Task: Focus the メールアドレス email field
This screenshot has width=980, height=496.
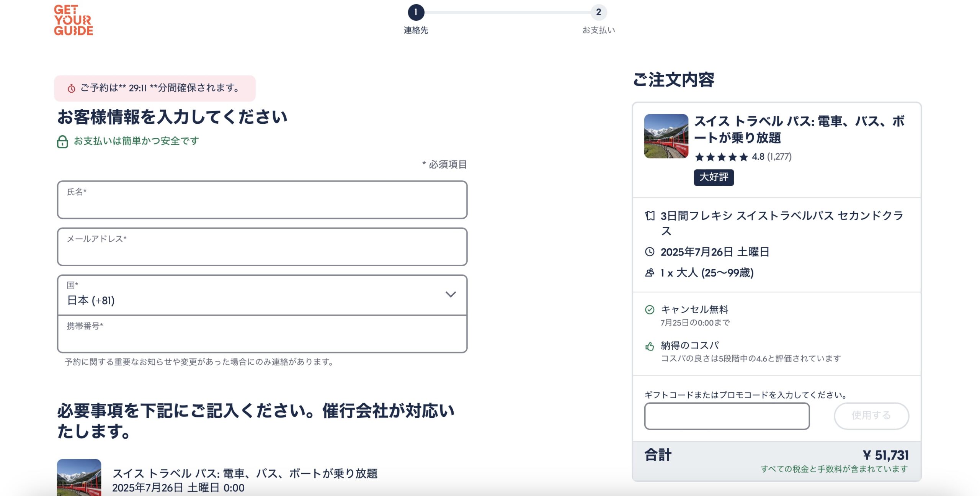Action: click(262, 247)
